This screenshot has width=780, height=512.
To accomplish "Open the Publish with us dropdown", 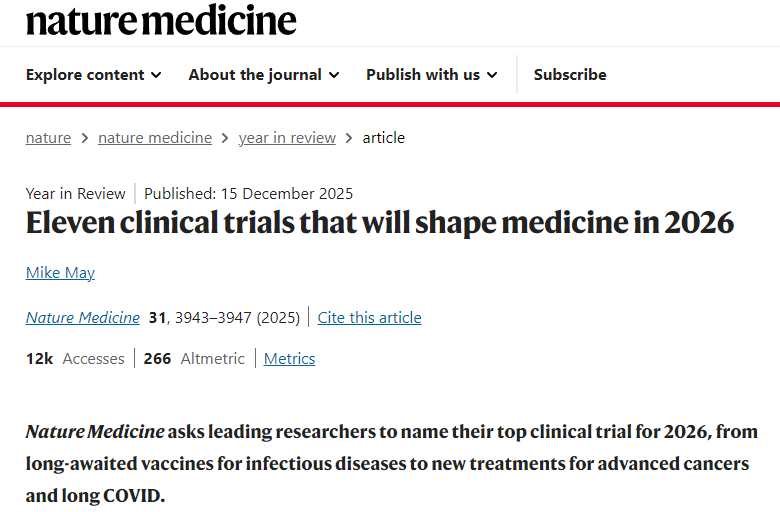I will pos(431,75).
